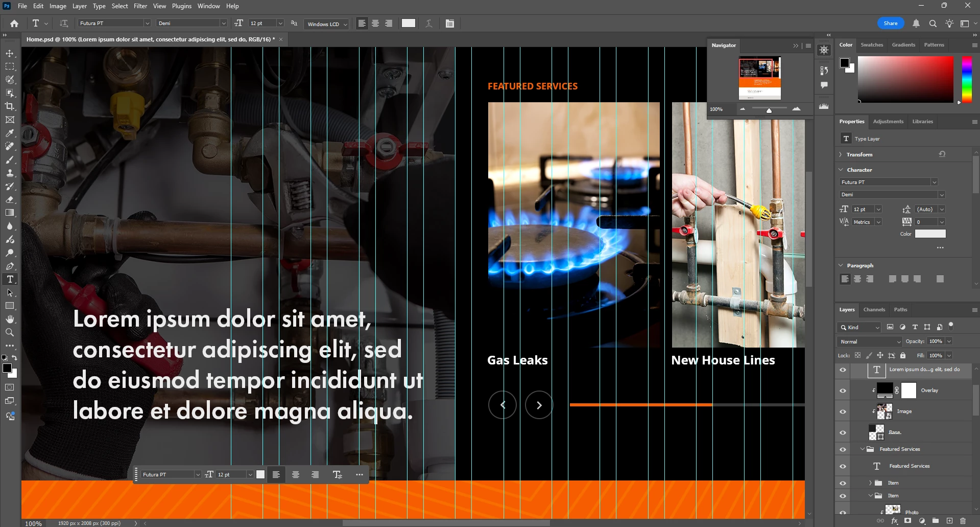Center align text in options bar
The height and width of the screenshot is (527, 980).
(375, 23)
